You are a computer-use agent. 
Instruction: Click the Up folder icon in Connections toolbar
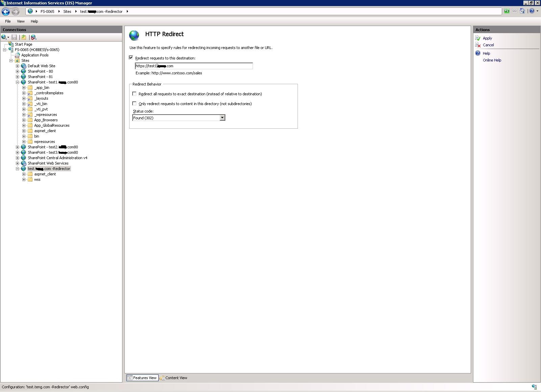[x=24, y=37]
